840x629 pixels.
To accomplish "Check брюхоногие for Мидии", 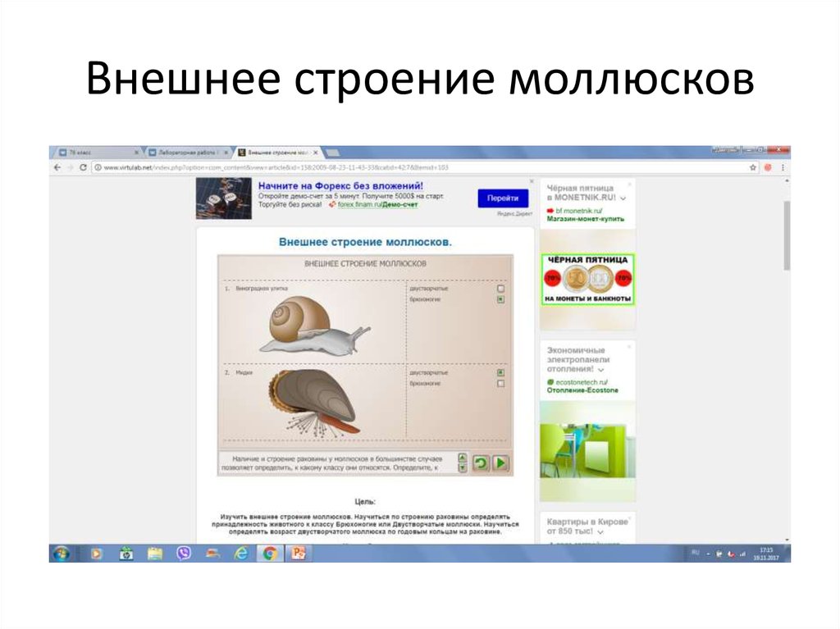I will tap(500, 385).
